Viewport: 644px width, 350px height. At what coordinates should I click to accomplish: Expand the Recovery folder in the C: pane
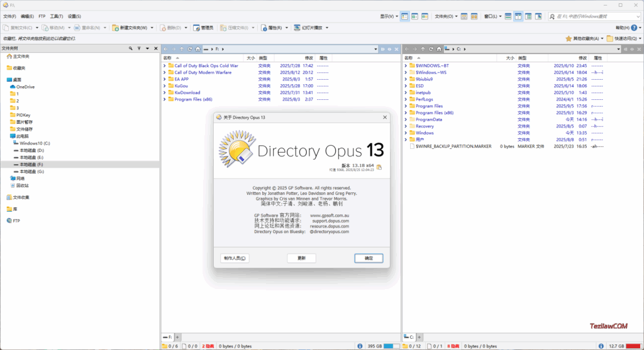(406, 126)
